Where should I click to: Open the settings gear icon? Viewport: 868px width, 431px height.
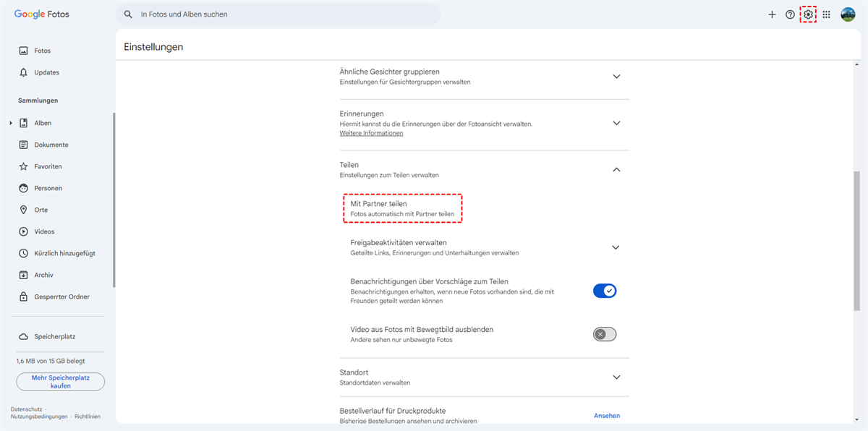coord(808,14)
